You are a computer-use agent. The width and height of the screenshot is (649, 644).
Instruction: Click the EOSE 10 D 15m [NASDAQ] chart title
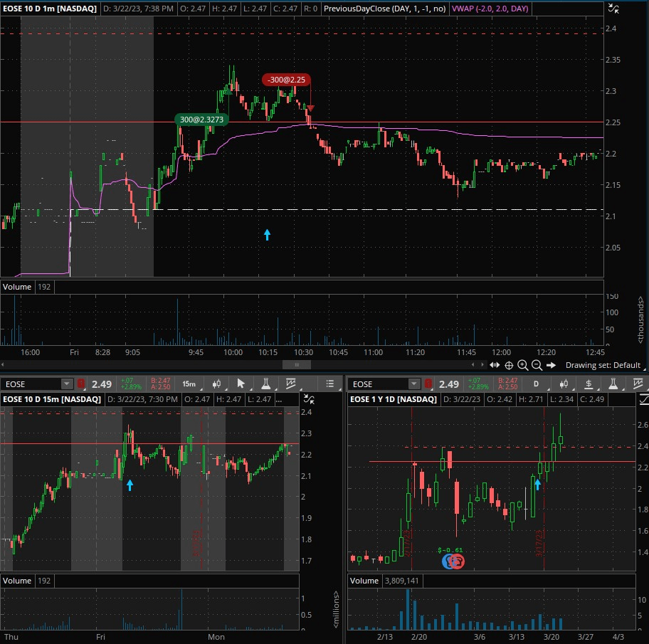(52, 399)
